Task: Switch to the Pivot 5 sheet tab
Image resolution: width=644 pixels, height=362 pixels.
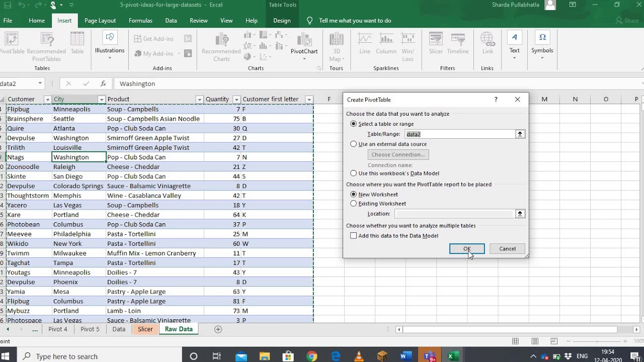Action: pyautogui.click(x=90, y=329)
